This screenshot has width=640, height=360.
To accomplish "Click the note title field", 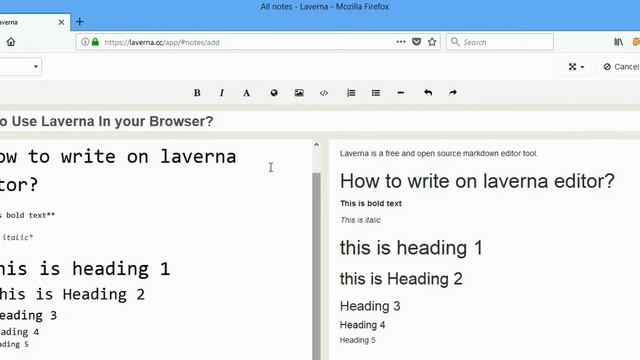I will point(320,121).
